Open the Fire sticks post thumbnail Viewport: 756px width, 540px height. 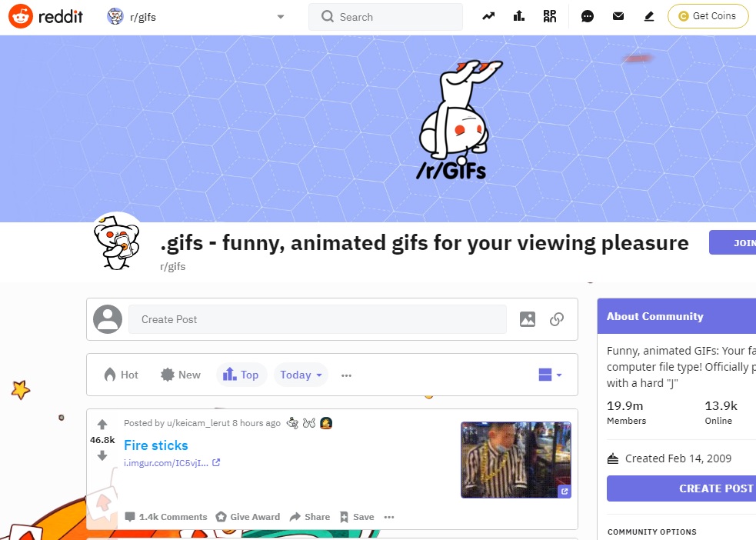pyautogui.click(x=516, y=460)
